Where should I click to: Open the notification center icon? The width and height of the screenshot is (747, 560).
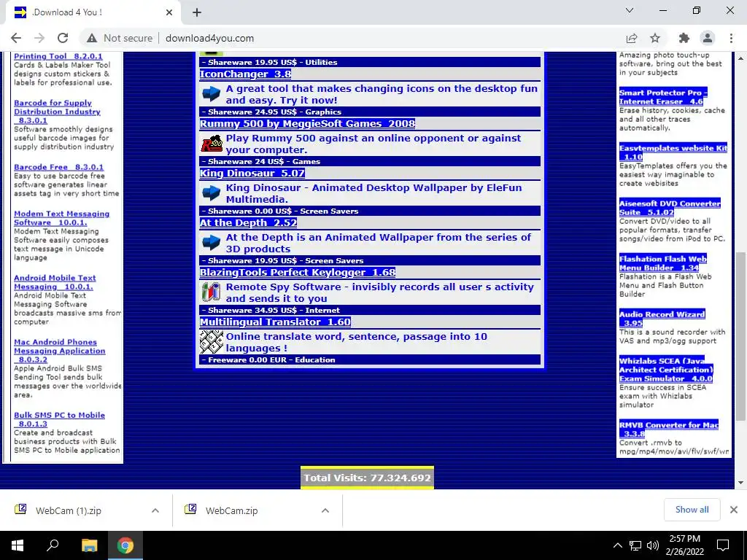tap(723, 545)
